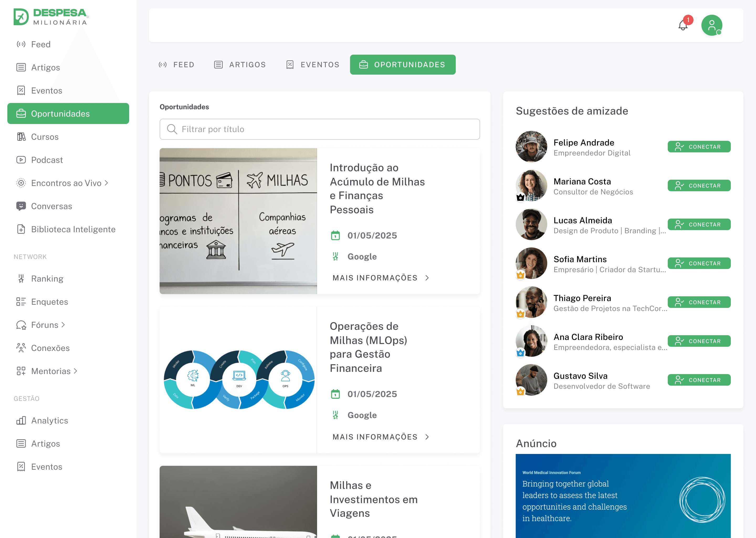This screenshot has height=538, width=756.
Task: Connect with Sofia Martins
Action: coord(699,263)
